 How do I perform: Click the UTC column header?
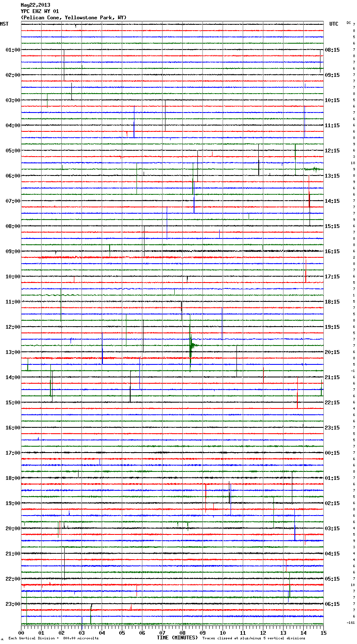tap(333, 24)
